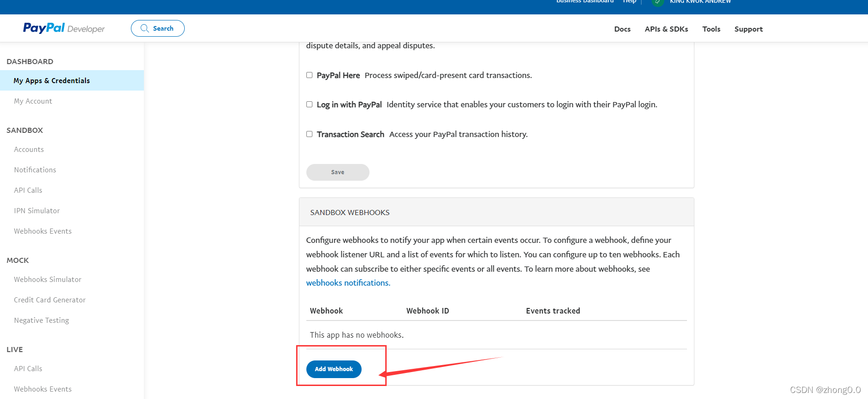Open the webhooks notifications link
Screen dimensions: 868x399
coord(348,283)
